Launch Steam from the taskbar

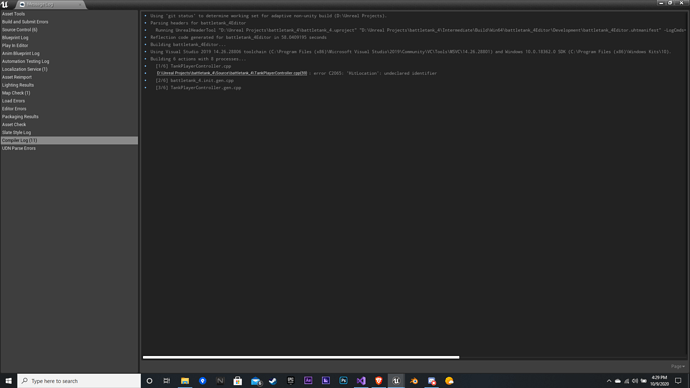tap(273, 381)
